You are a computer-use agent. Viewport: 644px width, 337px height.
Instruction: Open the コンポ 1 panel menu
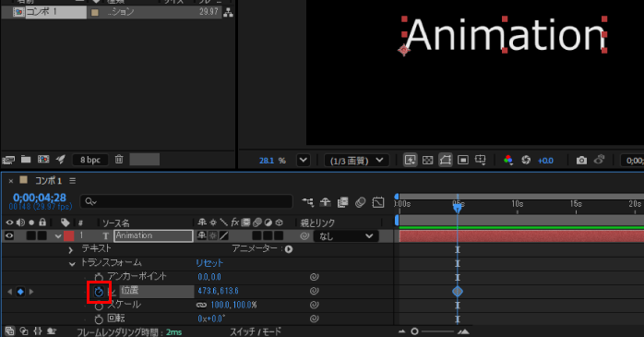(x=73, y=181)
